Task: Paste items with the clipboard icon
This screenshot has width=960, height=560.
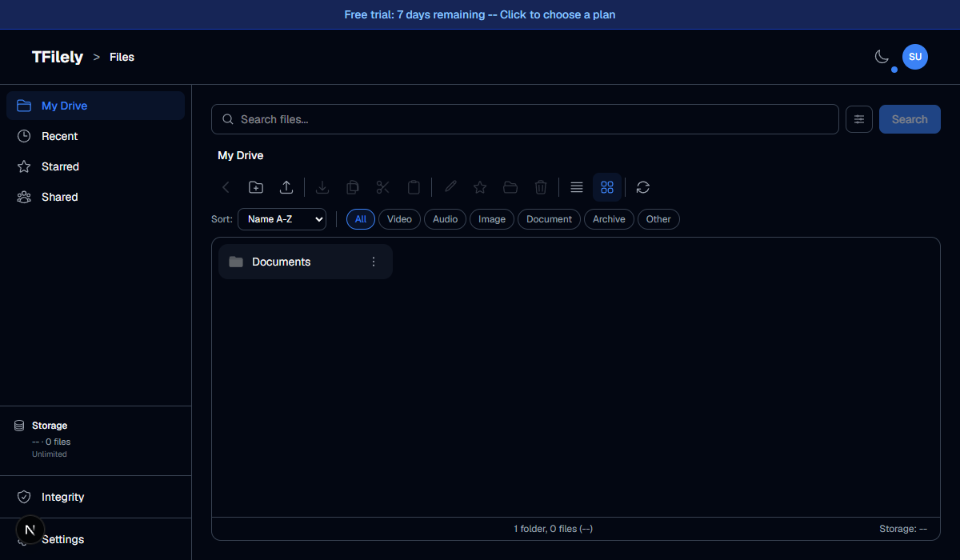Action: 414,187
